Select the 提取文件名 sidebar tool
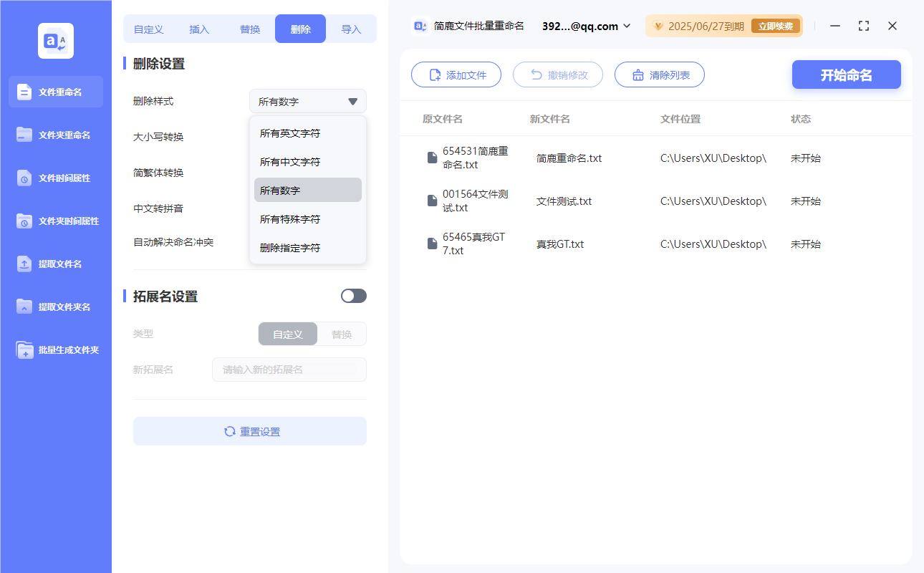Image resolution: width=924 pixels, height=573 pixels. 55,264
